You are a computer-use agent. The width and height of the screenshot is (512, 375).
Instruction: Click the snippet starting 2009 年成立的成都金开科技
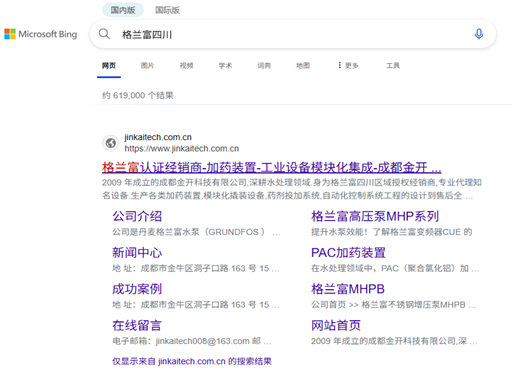292,189
